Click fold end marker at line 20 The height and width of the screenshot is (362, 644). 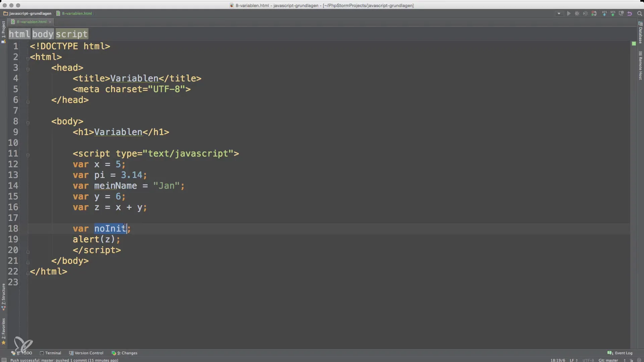[28, 252]
